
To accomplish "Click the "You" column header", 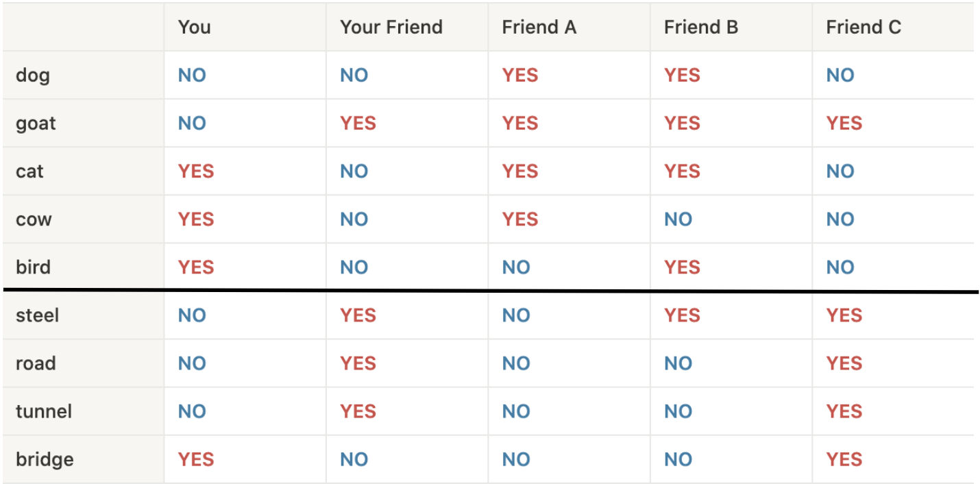I will (194, 27).
